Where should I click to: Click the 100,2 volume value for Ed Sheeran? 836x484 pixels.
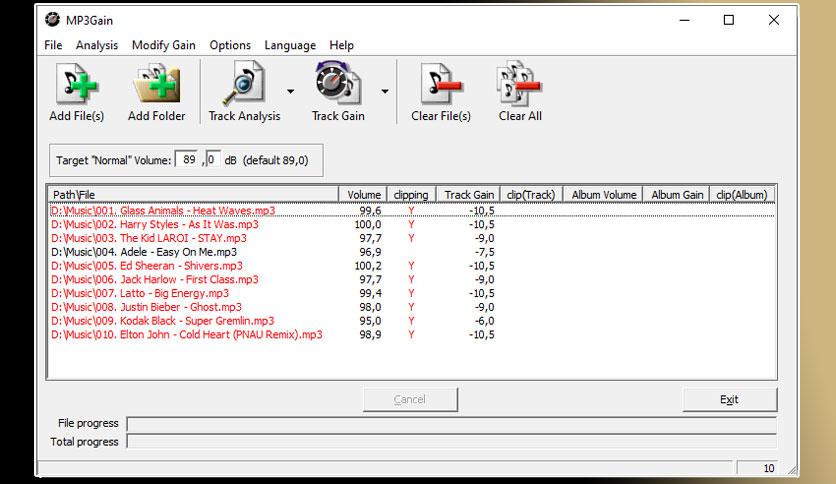tap(368, 266)
